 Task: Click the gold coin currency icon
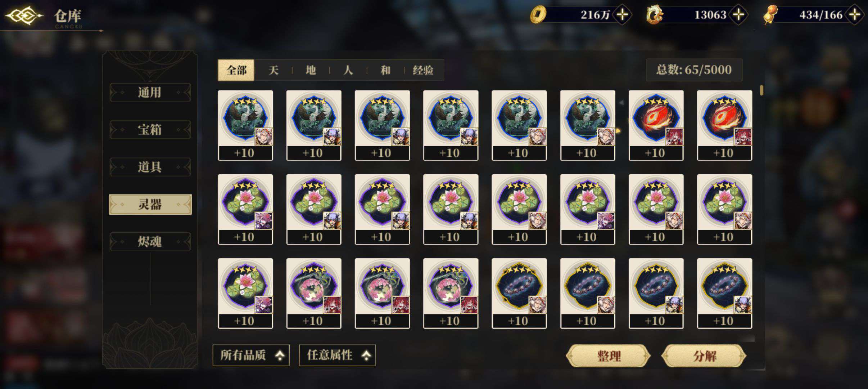[x=538, y=15]
